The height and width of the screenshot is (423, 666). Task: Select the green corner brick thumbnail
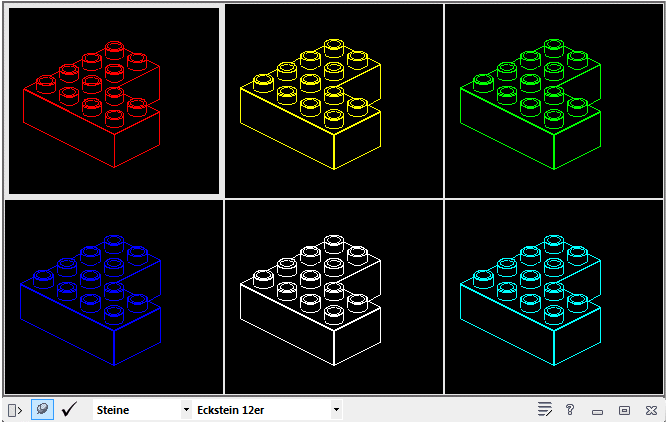point(554,101)
